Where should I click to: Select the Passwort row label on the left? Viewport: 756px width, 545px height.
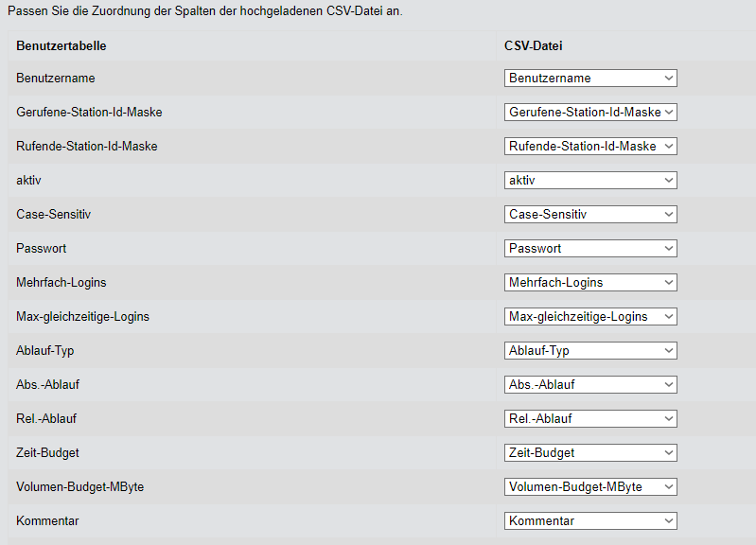[x=42, y=249]
